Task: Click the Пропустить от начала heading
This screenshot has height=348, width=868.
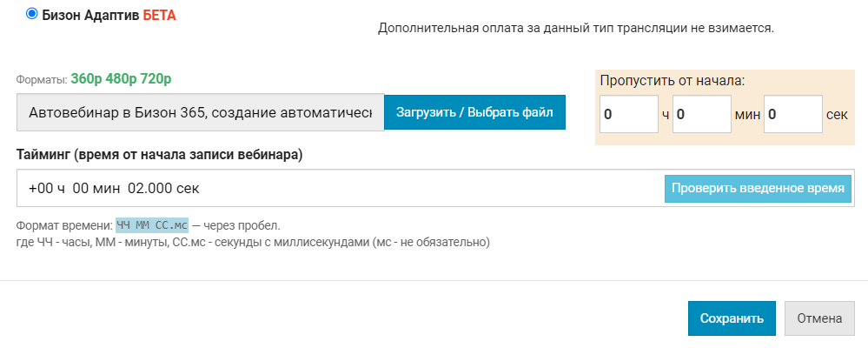Action: pos(673,80)
